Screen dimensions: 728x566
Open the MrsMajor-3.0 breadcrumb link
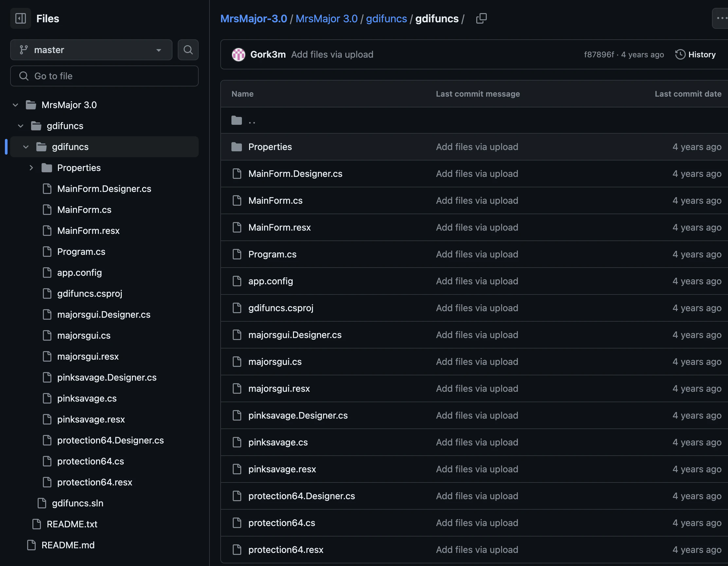coord(253,19)
